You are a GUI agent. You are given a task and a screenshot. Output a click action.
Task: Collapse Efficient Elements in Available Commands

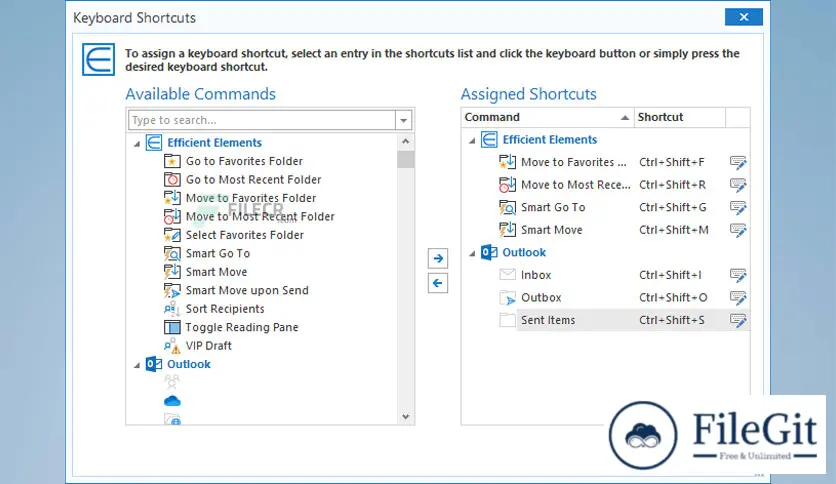pyautogui.click(x=137, y=143)
